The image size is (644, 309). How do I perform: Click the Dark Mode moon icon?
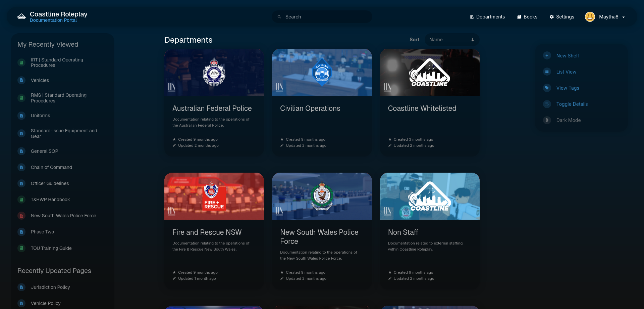[547, 120]
